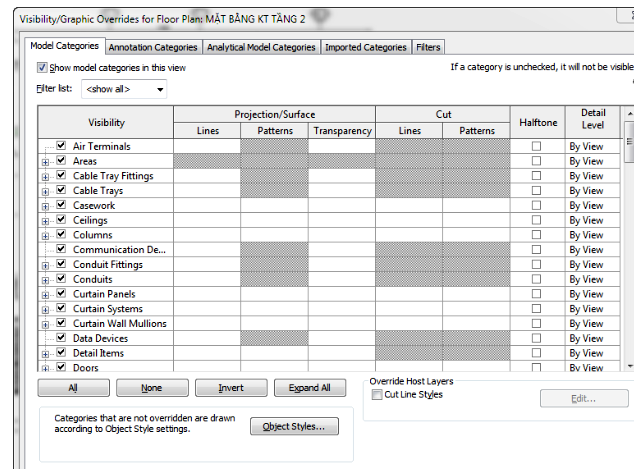Expand the Doors category tree node
The height and width of the screenshot is (469, 634).
[46, 368]
